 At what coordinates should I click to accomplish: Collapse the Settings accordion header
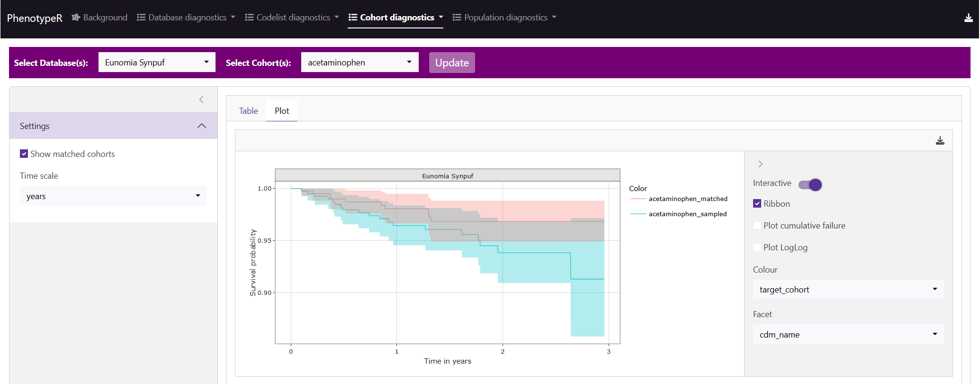coord(113,126)
